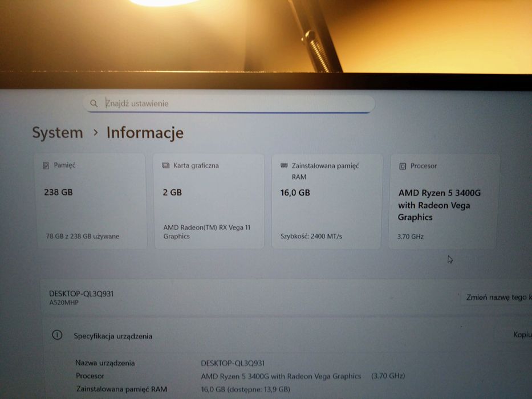Click '16,0 GB (dostępne: 13,9 GB)' value
The height and width of the screenshot is (399, 532).
click(245, 389)
